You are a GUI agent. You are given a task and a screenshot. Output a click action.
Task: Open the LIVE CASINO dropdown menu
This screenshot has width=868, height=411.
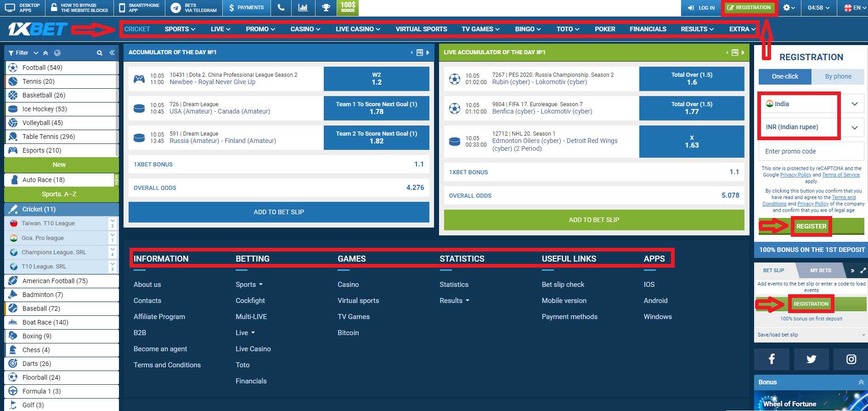tap(358, 29)
